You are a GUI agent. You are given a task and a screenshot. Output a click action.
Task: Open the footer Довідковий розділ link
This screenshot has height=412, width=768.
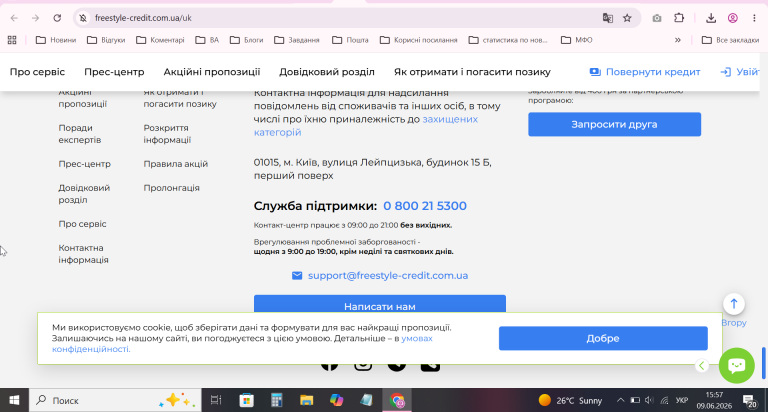[x=84, y=194]
